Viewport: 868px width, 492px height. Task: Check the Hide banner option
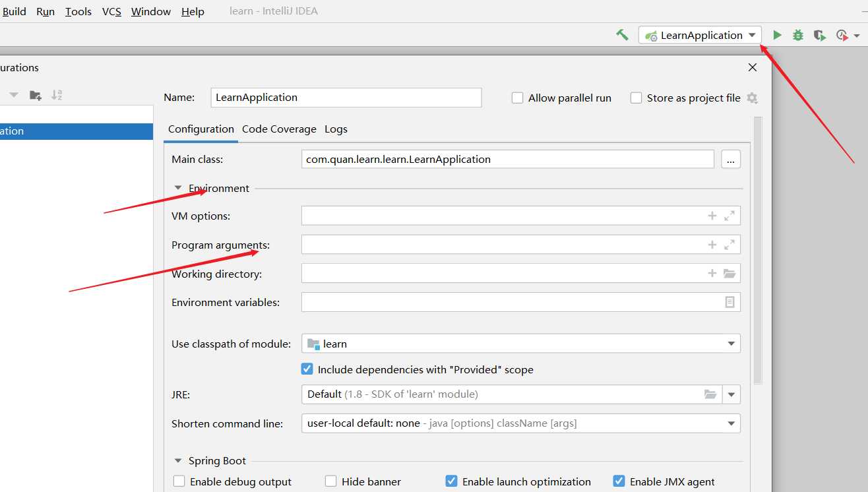[x=330, y=481]
